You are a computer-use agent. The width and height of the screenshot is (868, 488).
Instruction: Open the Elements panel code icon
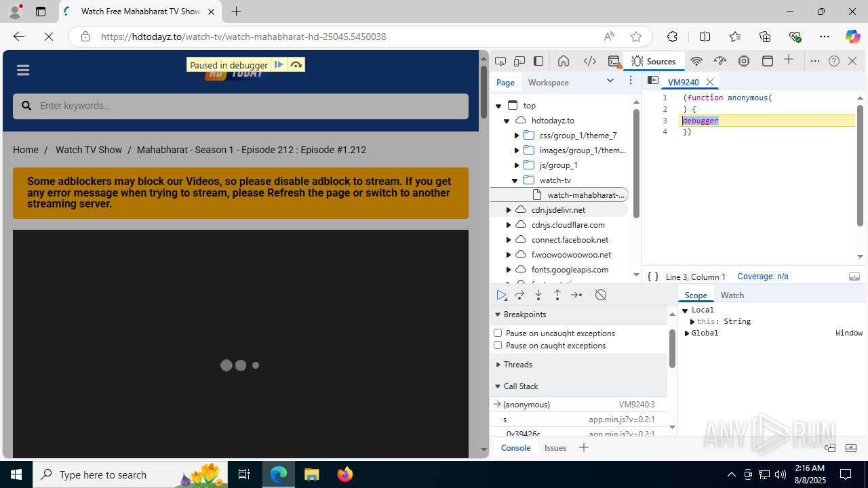tap(590, 61)
